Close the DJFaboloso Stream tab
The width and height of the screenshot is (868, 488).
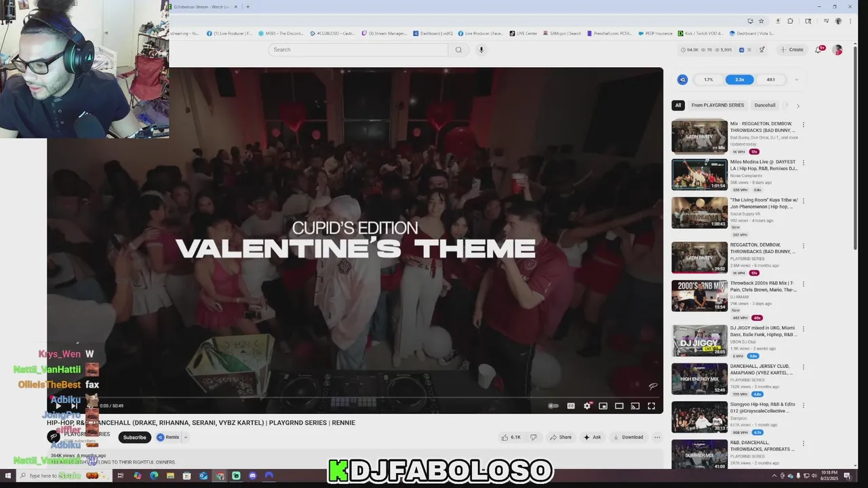(236, 7)
